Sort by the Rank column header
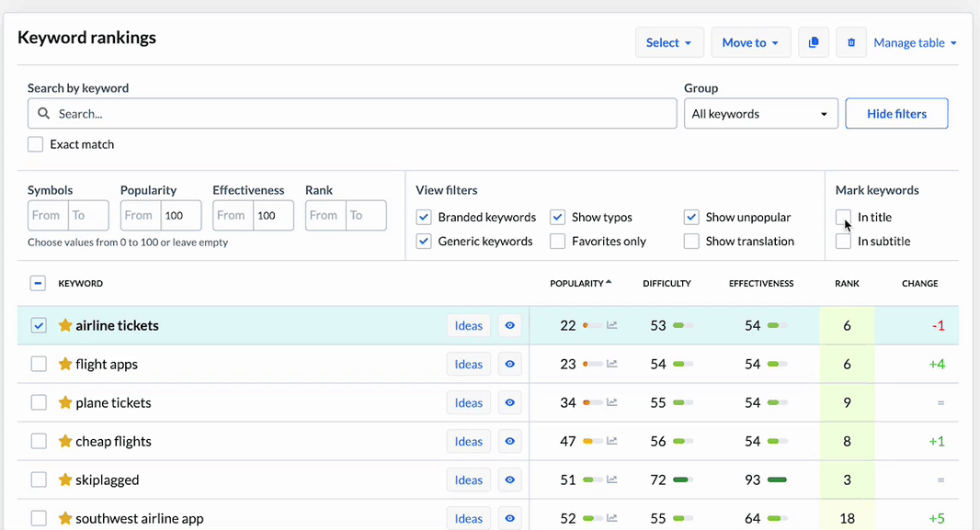This screenshot has width=980, height=530. (847, 284)
